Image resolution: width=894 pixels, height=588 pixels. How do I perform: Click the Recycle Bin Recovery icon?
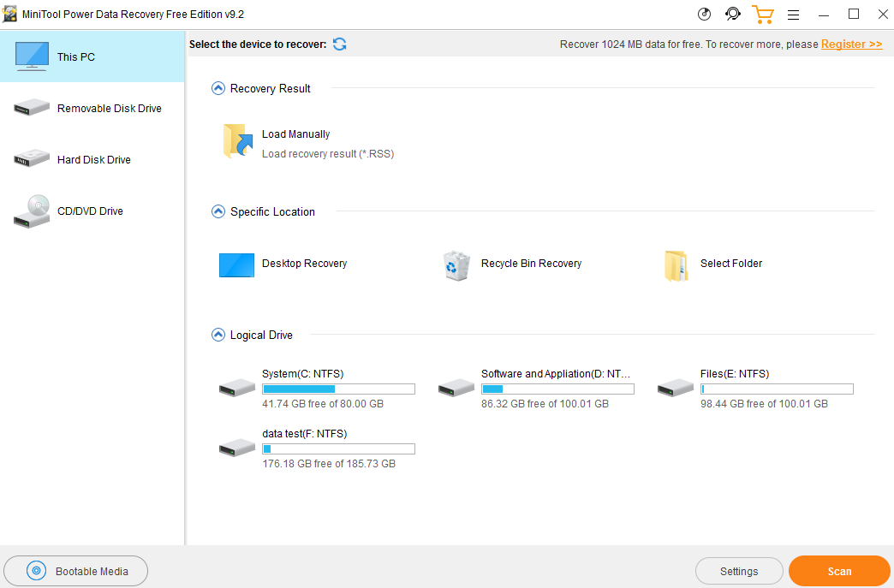pos(456,265)
